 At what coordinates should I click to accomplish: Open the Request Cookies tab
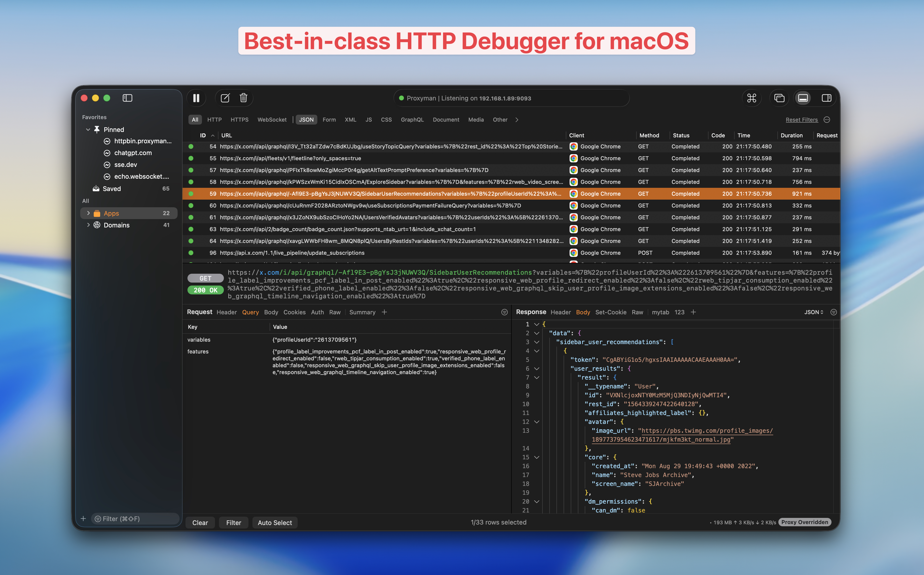pos(294,312)
